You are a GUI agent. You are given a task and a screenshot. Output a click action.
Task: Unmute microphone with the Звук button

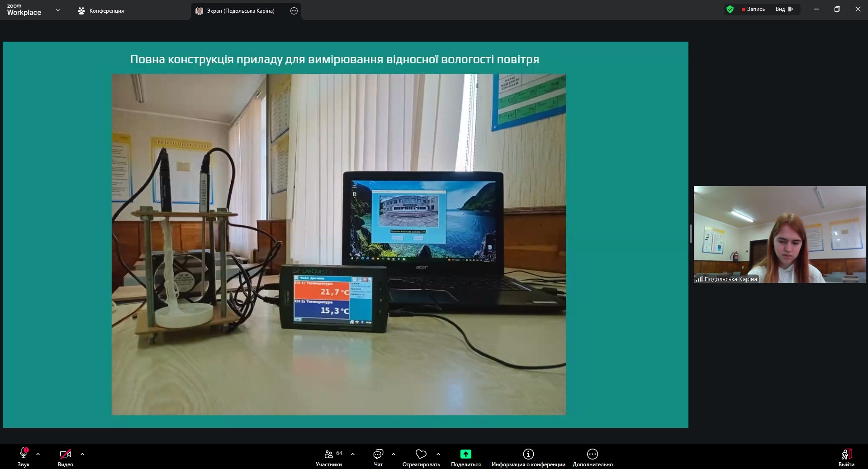(x=24, y=457)
